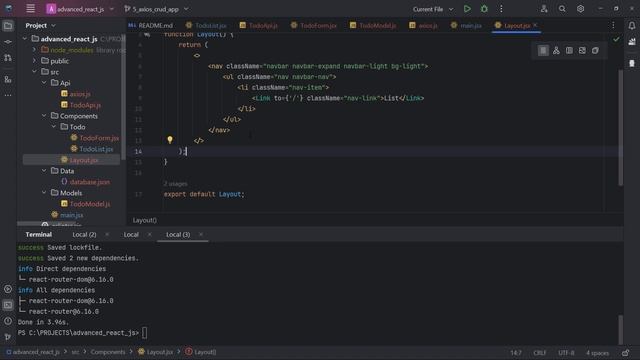This screenshot has height=360, width=640.
Task: Click the 14:7 line column indicator
Action: click(x=516, y=353)
